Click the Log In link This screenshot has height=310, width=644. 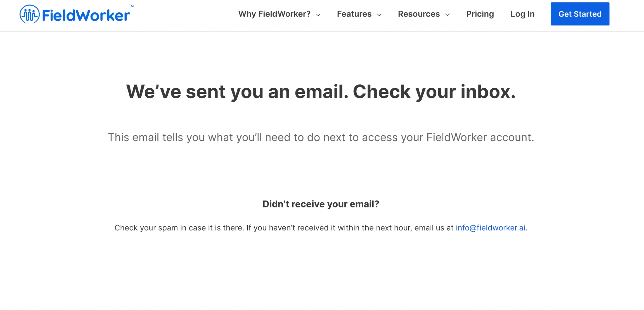click(522, 14)
